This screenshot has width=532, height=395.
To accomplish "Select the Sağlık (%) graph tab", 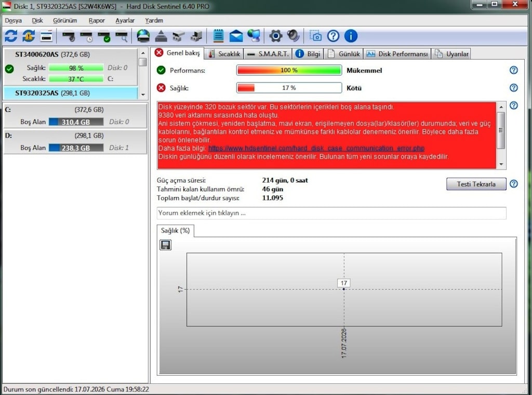I will coord(175,230).
